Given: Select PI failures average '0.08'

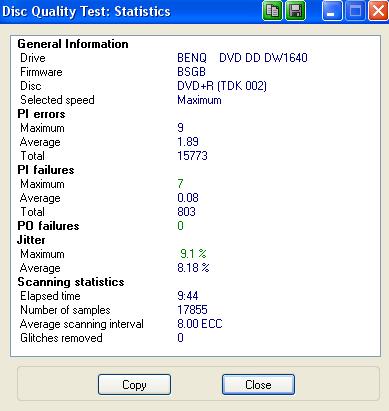Looking at the screenshot, I should [188, 198].
